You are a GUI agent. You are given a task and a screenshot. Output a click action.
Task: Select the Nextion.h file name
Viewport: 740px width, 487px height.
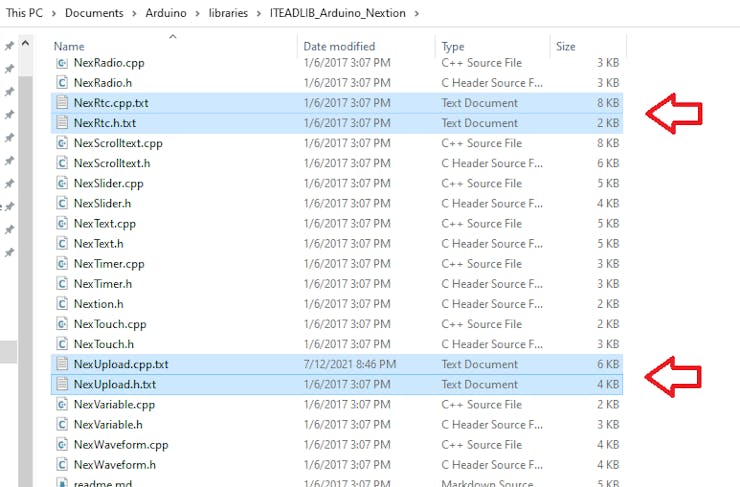pos(99,304)
